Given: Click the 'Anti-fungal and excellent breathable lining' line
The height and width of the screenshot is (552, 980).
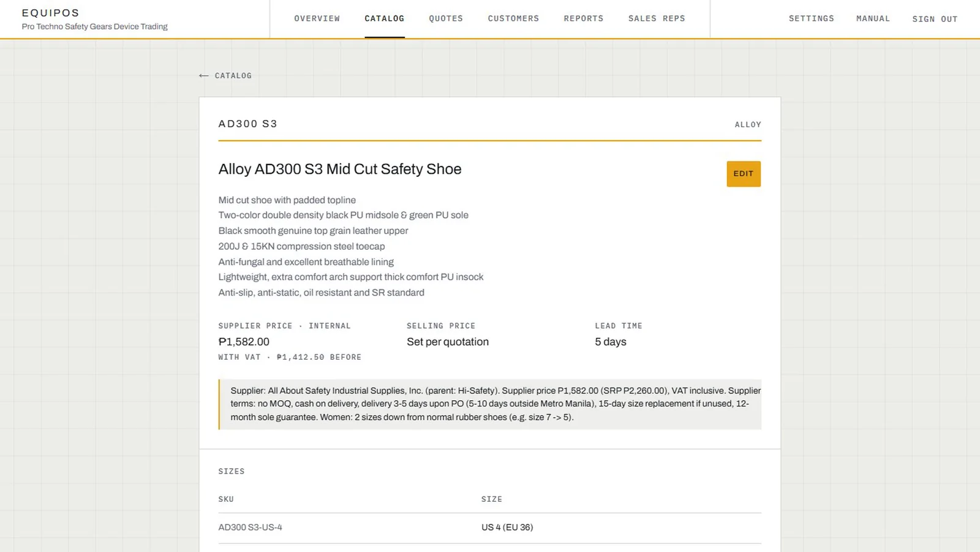Looking at the screenshot, I should 306,262.
